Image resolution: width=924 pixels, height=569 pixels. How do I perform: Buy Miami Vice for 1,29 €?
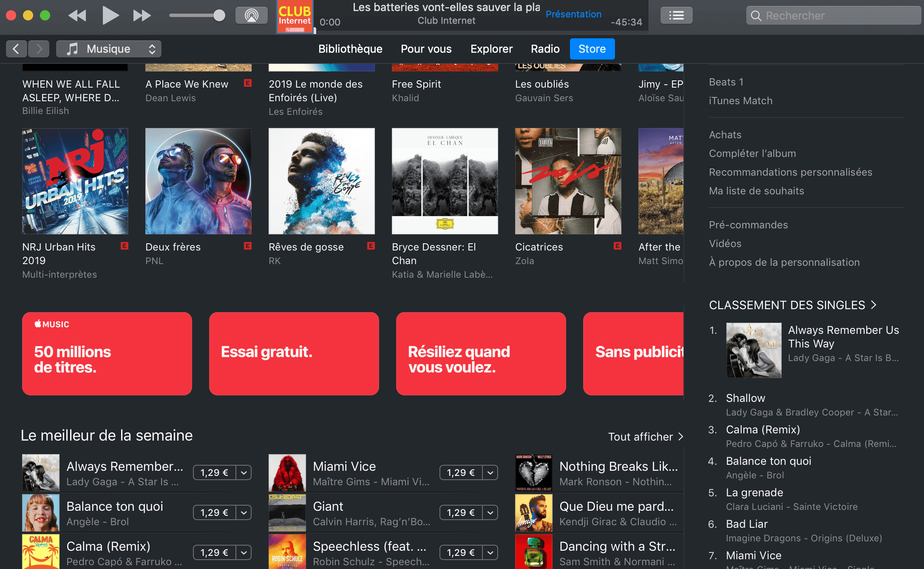[461, 472]
